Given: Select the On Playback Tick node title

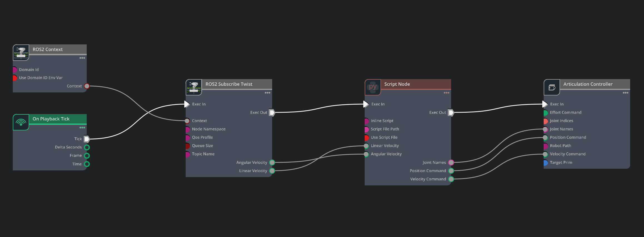Looking at the screenshot, I should pyautogui.click(x=51, y=119).
